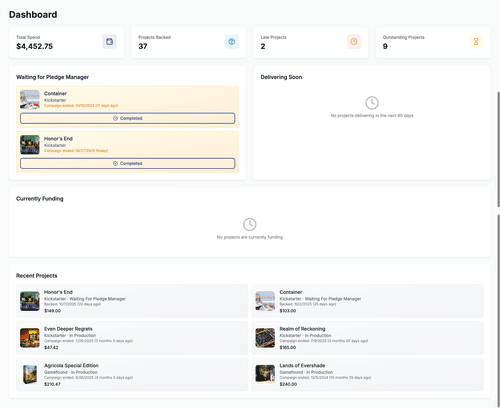Click the $149.00 price on Honor's End
Image resolution: width=500 pixels, height=408 pixels.
52,311
